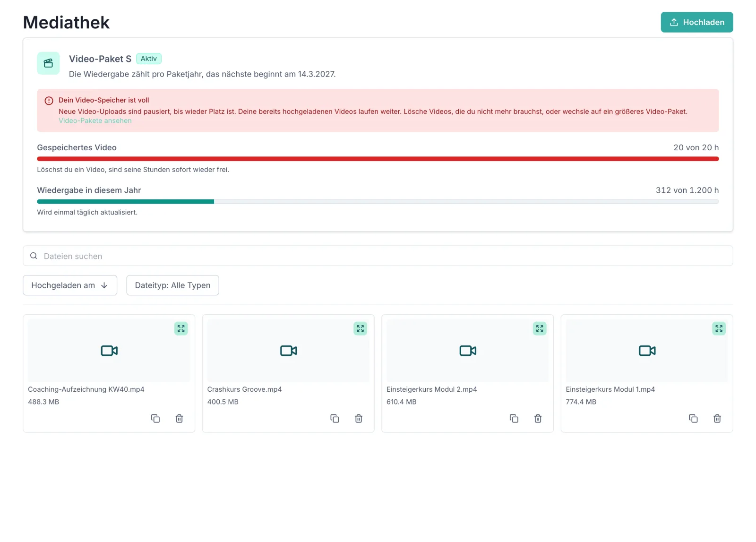This screenshot has width=756, height=542.
Task: Open the Dateityp: Alle Typen filter
Action: point(172,285)
